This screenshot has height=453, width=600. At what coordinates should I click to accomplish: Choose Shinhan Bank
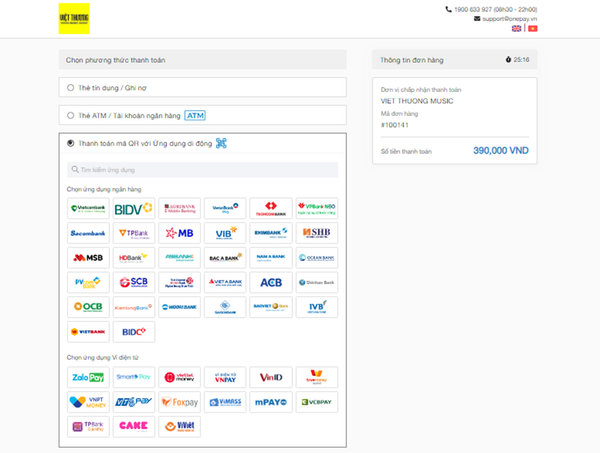click(317, 282)
